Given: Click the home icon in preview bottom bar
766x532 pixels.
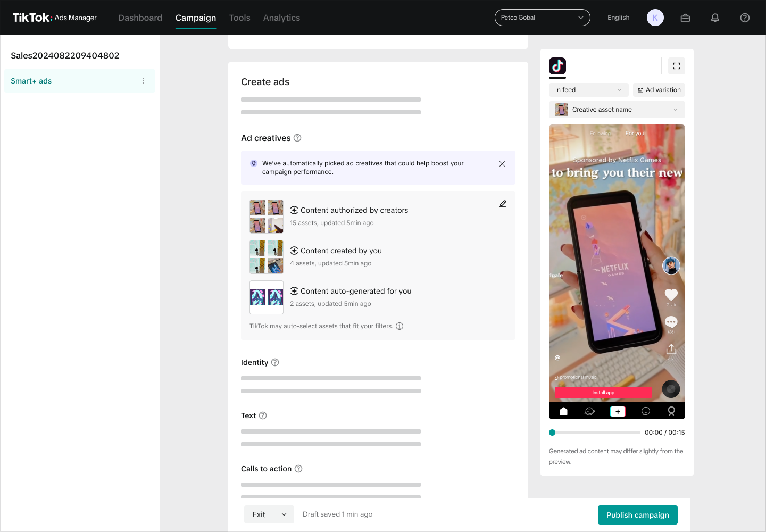Looking at the screenshot, I should coord(564,411).
